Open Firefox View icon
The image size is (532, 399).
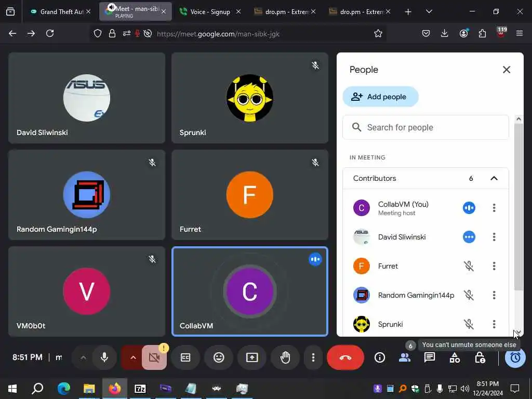[x=10, y=12]
